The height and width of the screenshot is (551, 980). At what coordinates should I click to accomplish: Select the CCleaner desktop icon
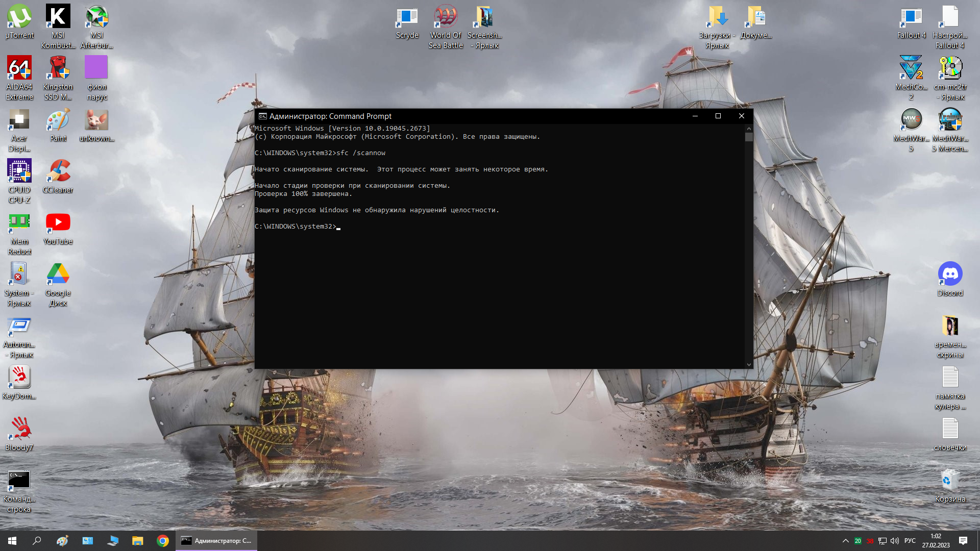(x=58, y=172)
